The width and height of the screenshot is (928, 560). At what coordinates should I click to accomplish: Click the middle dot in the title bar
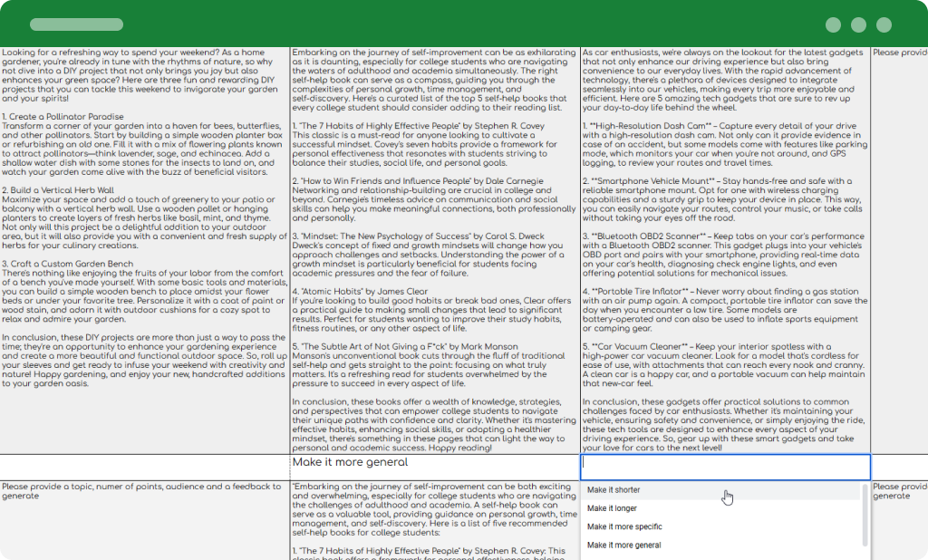click(x=859, y=25)
